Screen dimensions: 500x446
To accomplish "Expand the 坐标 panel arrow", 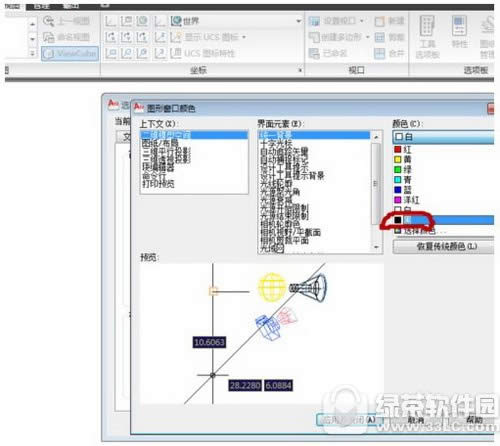I will click(x=300, y=70).
